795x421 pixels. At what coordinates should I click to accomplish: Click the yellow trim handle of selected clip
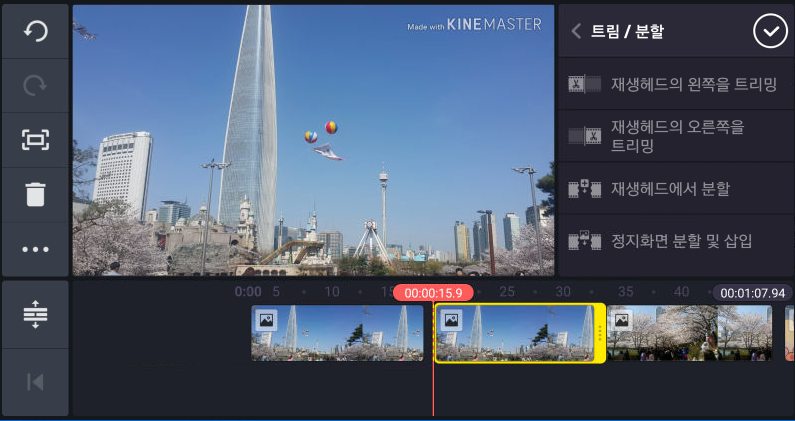pos(600,333)
